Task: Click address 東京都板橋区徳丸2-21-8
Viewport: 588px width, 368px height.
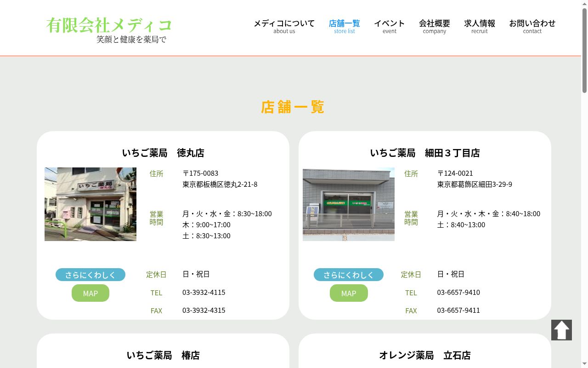Action: (220, 184)
